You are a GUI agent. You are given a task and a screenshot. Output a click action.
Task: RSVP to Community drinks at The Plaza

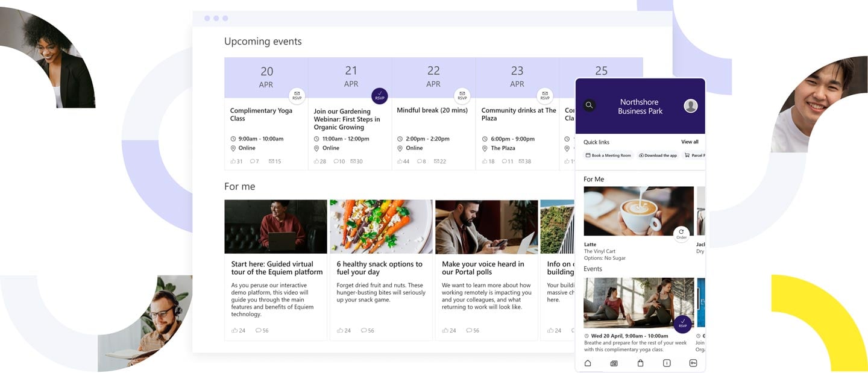pyautogui.click(x=545, y=96)
